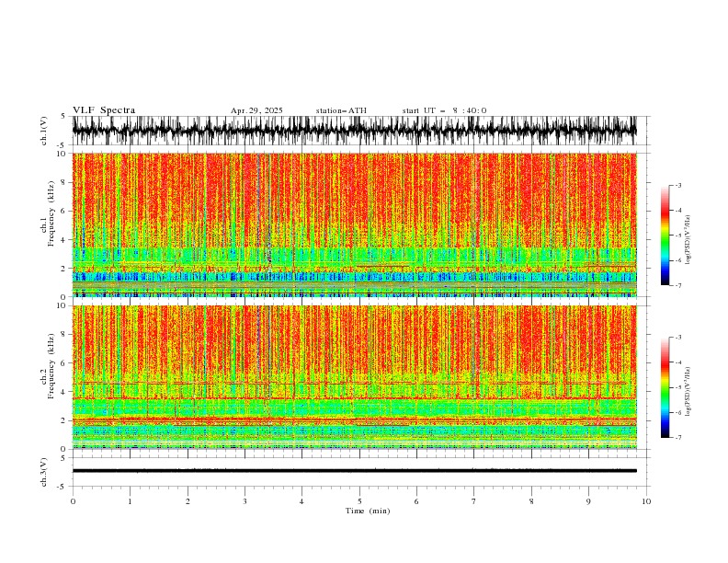Click the 6 kHz tick label on ch.2 spectrogram
The height and width of the screenshot is (563, 728).
coord(64,362)
